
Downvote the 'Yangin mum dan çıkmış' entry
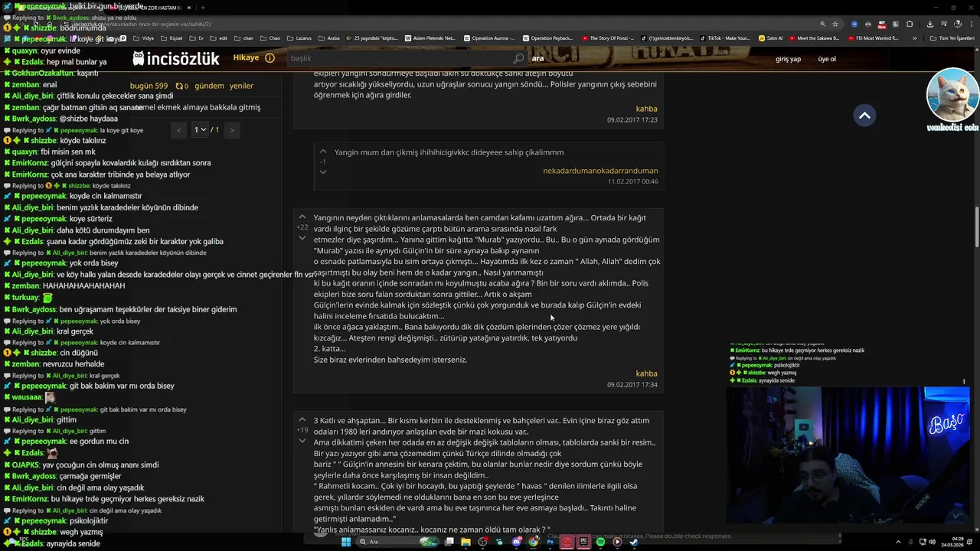click(322, 171)
